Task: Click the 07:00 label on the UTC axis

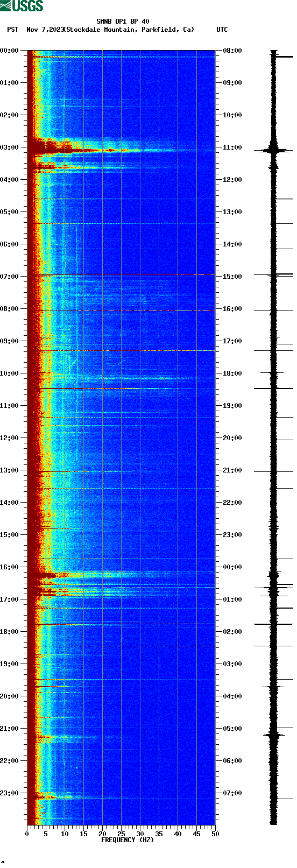Action: [x=232, y=793]
